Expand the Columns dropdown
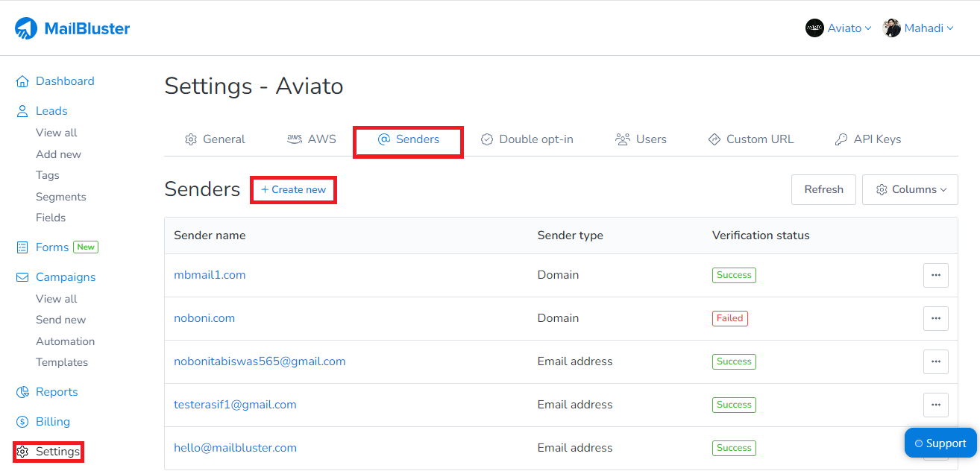Screen dimensions: 980x471 click(x=910, y=189)
